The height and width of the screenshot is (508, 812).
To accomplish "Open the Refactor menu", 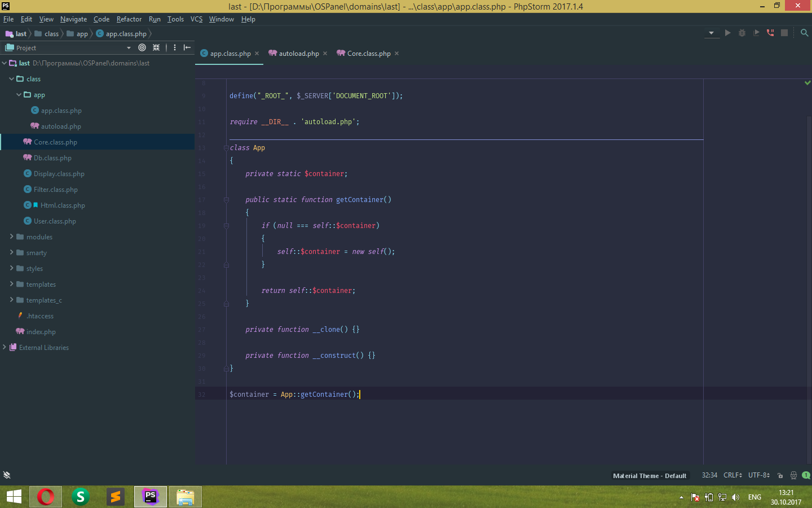I will [x=129, y=19].
